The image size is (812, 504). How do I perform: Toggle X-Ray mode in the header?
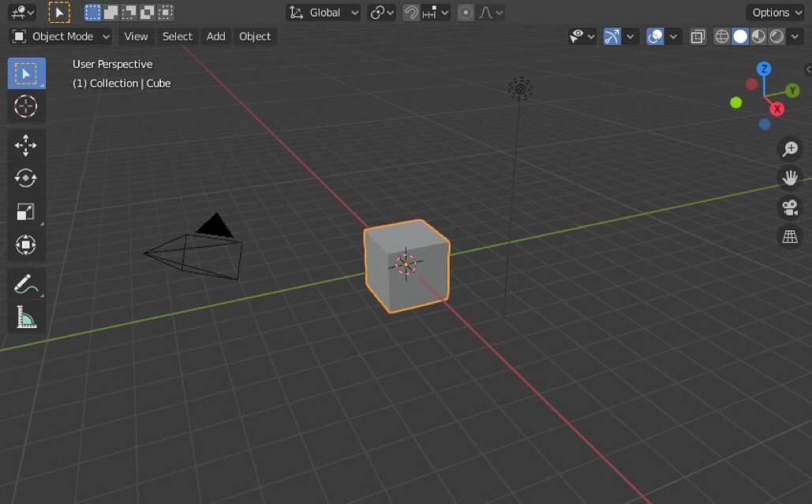point(697,36)
